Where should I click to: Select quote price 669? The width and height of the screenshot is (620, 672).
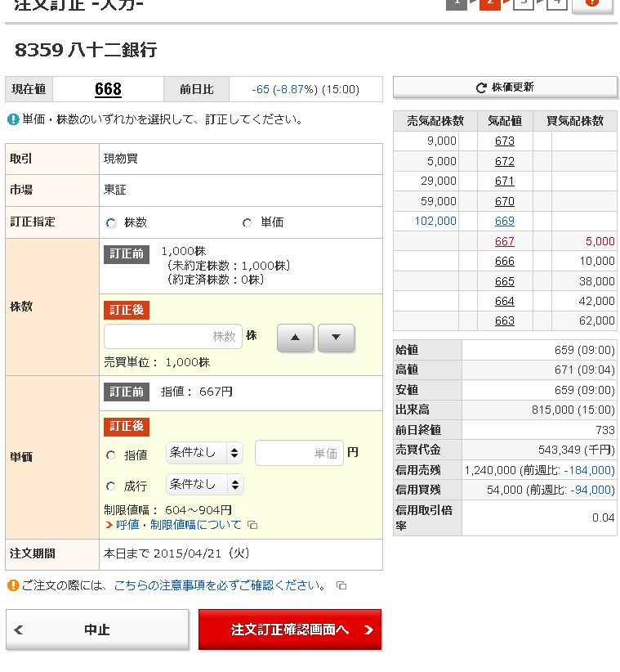[x=504, y=222]
